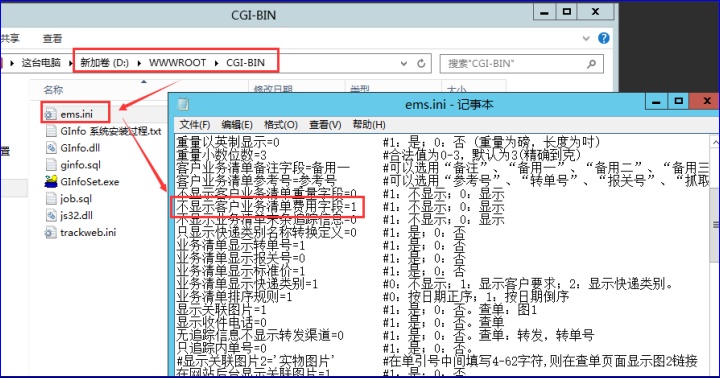Minimize the ems.ini Notepad window

tap(656, 102)
